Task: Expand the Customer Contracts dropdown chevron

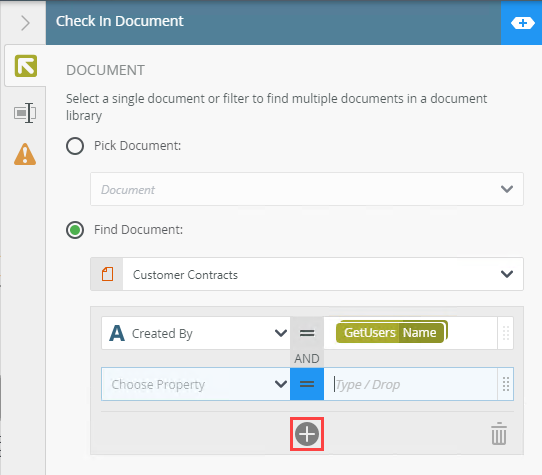Action: 507,274
